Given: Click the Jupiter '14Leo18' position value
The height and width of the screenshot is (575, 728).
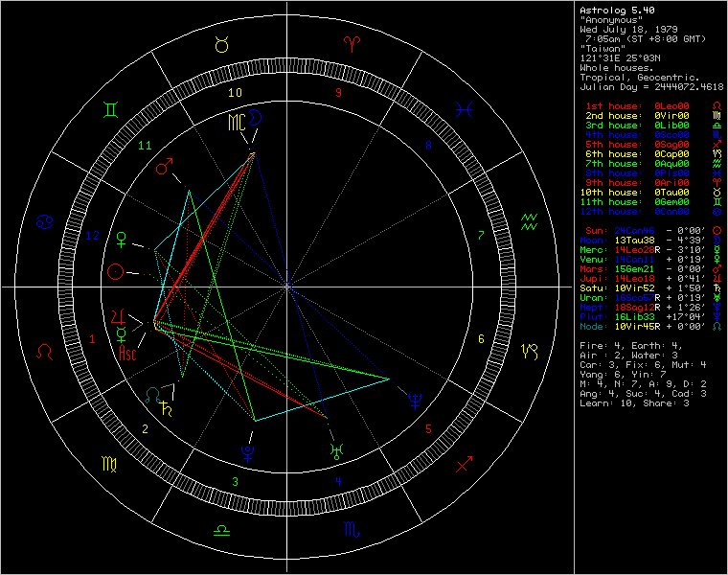Looking at the screenshot, I should point(635,279).
